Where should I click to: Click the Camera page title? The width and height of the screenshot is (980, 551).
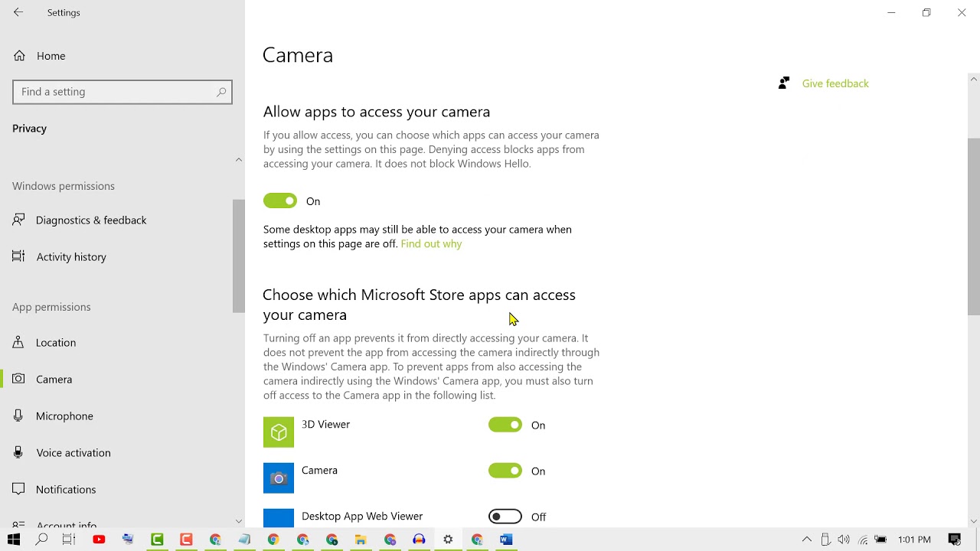coord(298,55)
